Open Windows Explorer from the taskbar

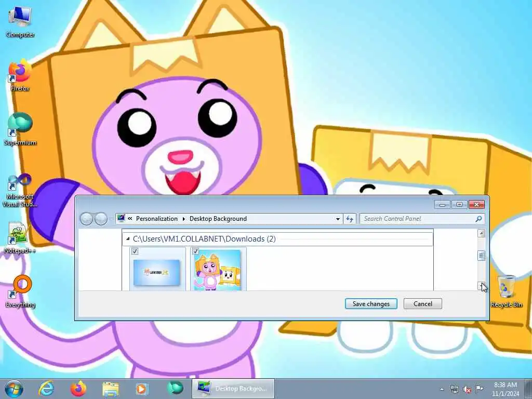click(111, 389)
